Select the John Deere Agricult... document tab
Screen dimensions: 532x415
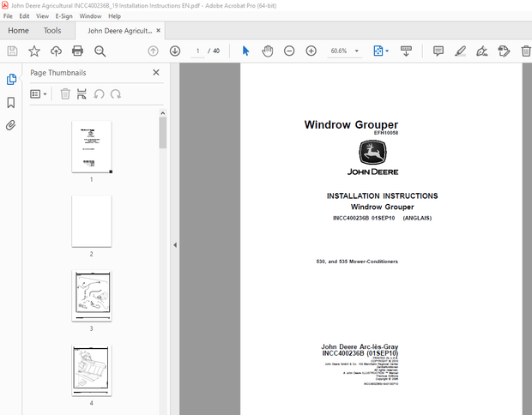click(x=119, y=31)
